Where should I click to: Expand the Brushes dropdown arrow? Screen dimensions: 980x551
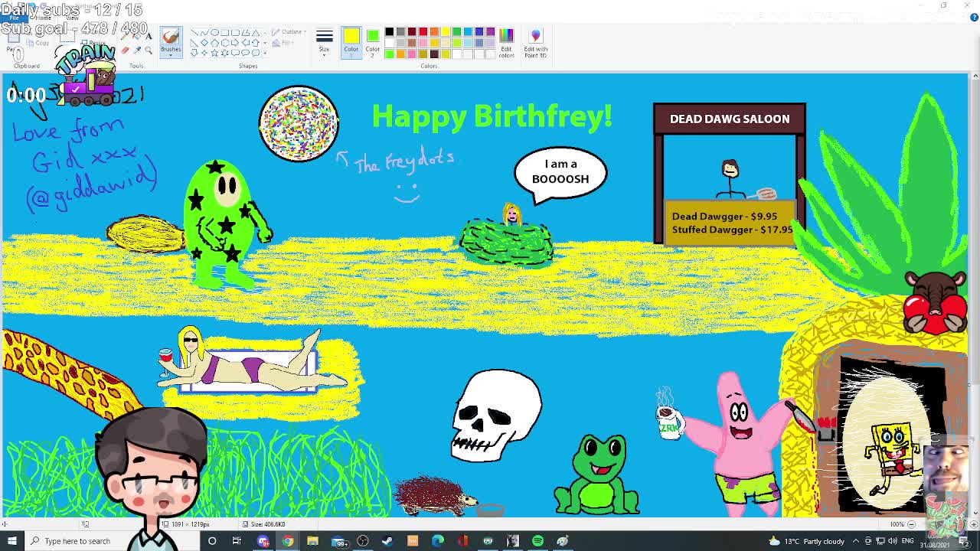pyautogui.click(x=171, y=55)
